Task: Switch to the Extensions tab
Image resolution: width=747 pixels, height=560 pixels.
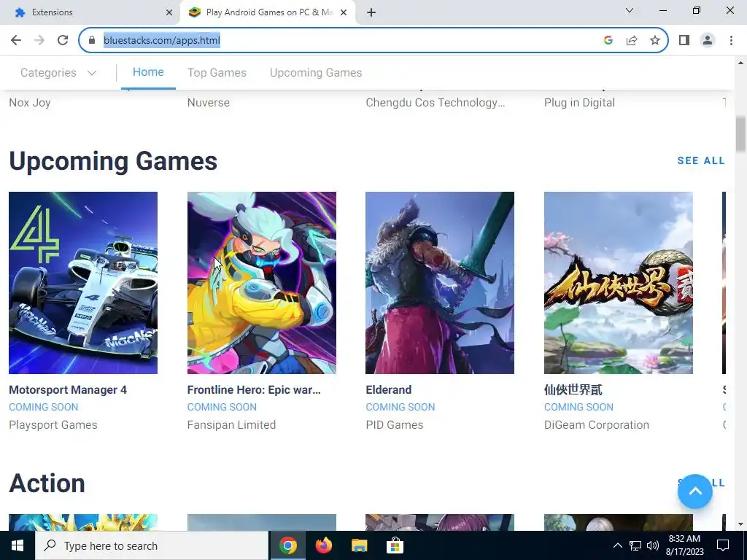Action: [90, 13]
